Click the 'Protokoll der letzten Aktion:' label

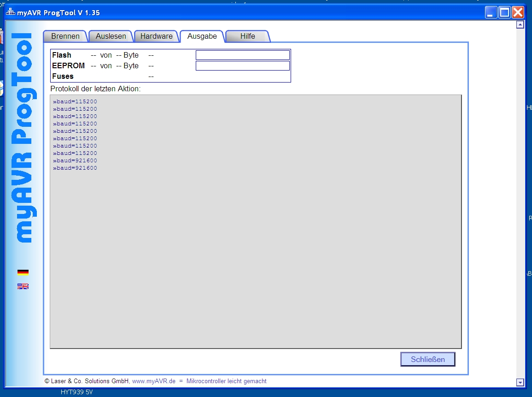point(95,89)
